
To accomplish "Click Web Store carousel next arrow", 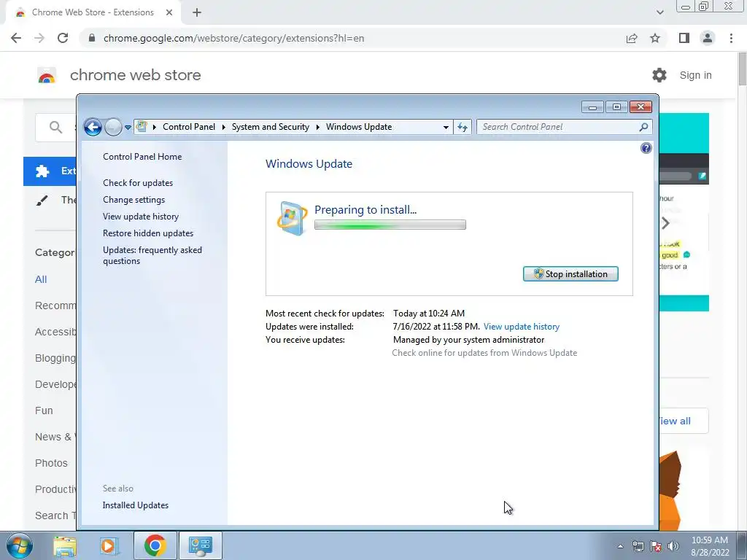I will [x=665, y=223].
